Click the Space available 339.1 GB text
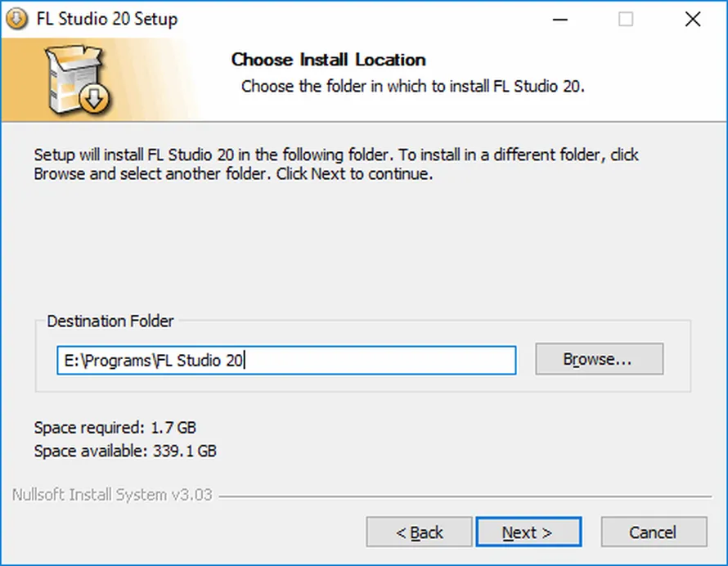Image resolution: width=728 pixels, height=566 pixels. 125,451
